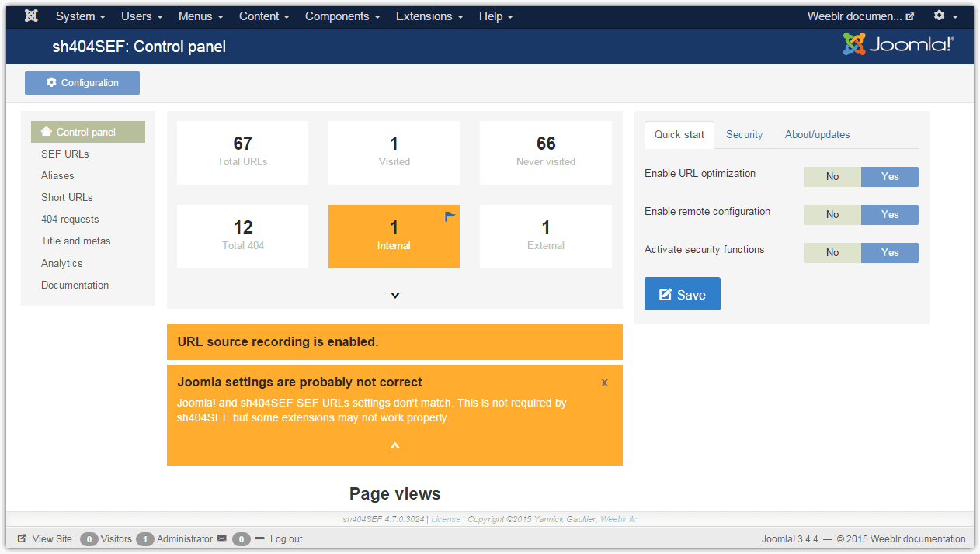Select Control panel in the sidebar
Image resolution: width=980 pixels, height=554 pixels.
point(88,132)
